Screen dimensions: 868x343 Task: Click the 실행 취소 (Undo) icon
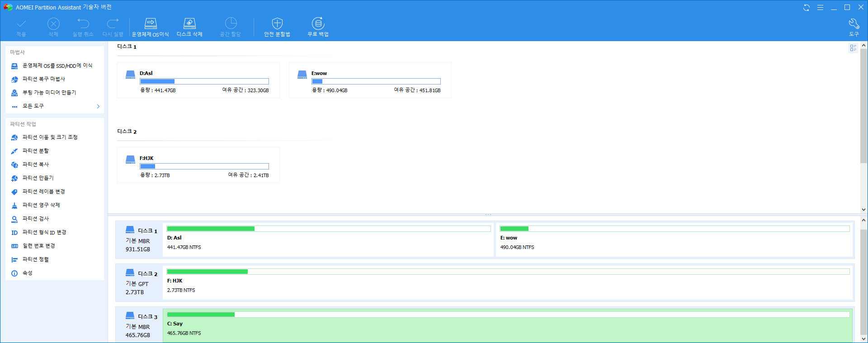pyautogui.click(x=83, y=27)
